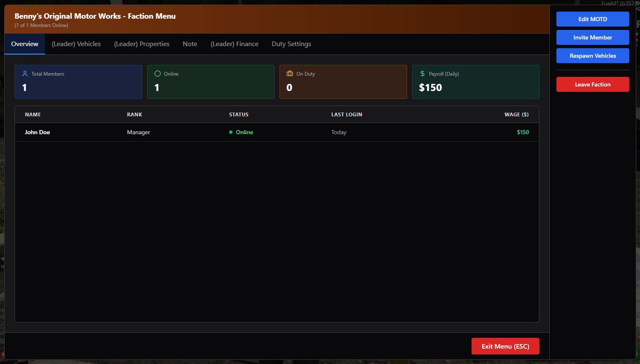Image resolution: width=640 pixels, height=364 pixels.
Task: Click the Online circle icon
Action: coord(158,74)
